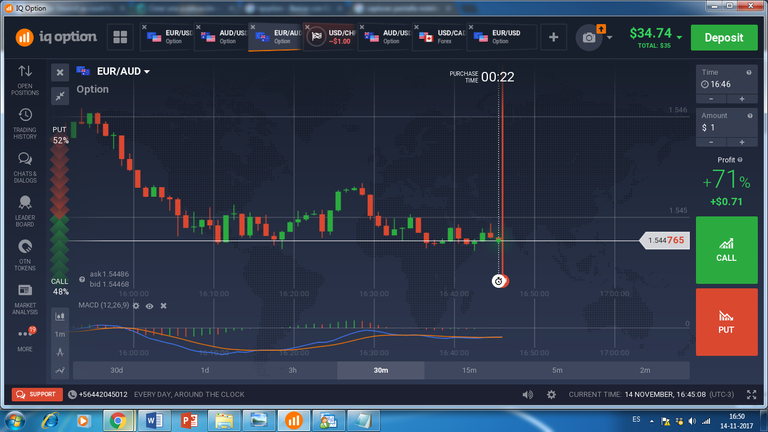
Task: Click the phone number icon
Action: pyautogui.click(x=72, y=395)
